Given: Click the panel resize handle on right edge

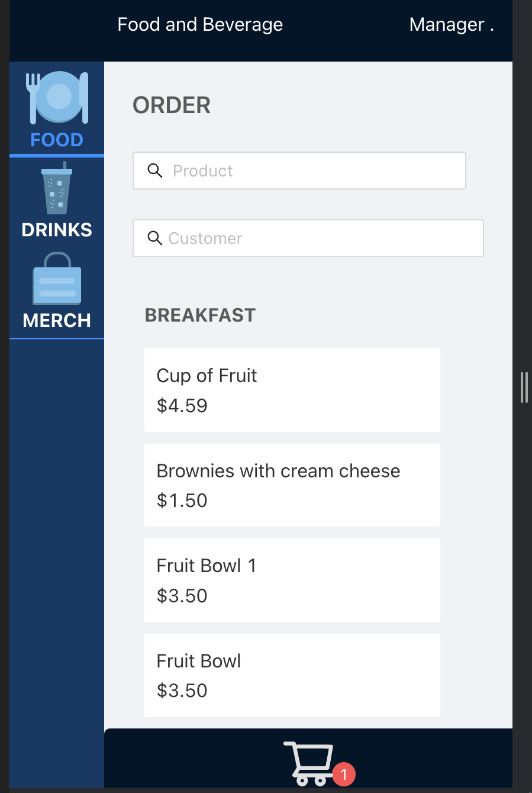Looking at the screenshot, I should [x=524, y=387].
